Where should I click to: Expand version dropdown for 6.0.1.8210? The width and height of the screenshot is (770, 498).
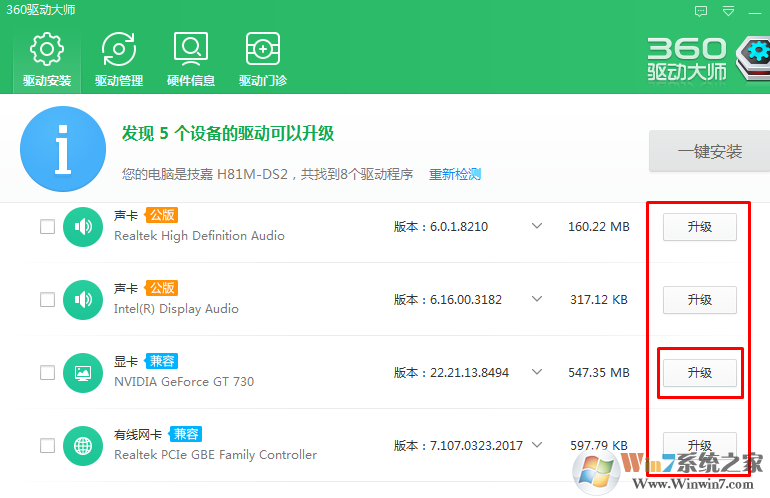(537, 227)
